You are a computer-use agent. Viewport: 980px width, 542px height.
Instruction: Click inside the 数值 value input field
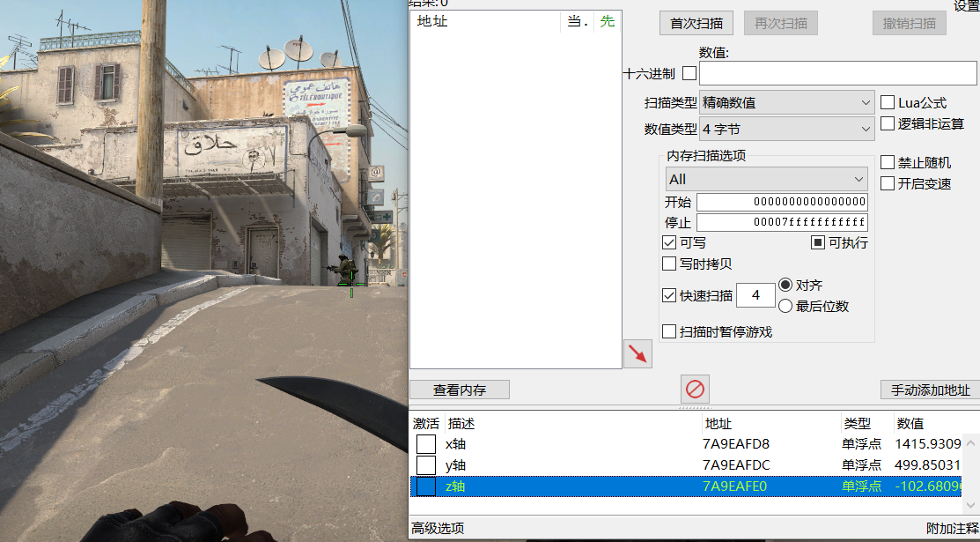836,73
